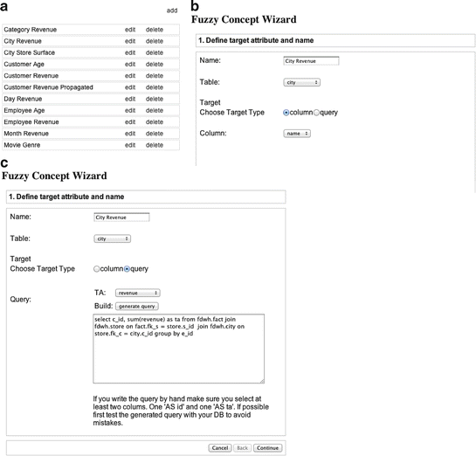Screen dimensions: 476x456
Task: Edit the Movie Genre concept
Action: point(130,145)
